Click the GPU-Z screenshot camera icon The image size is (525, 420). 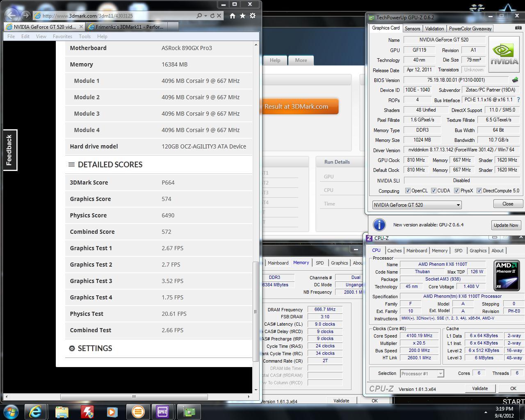coord(518,28)
